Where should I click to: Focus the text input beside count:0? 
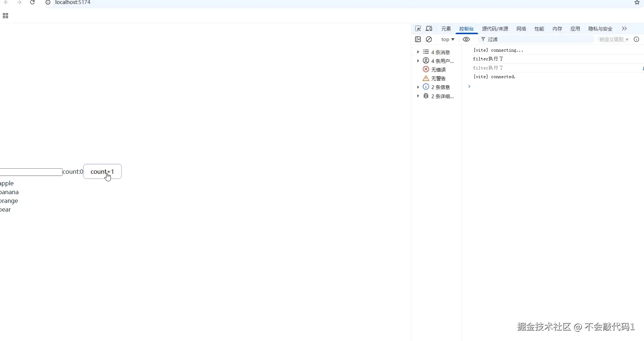click(31, 172)
